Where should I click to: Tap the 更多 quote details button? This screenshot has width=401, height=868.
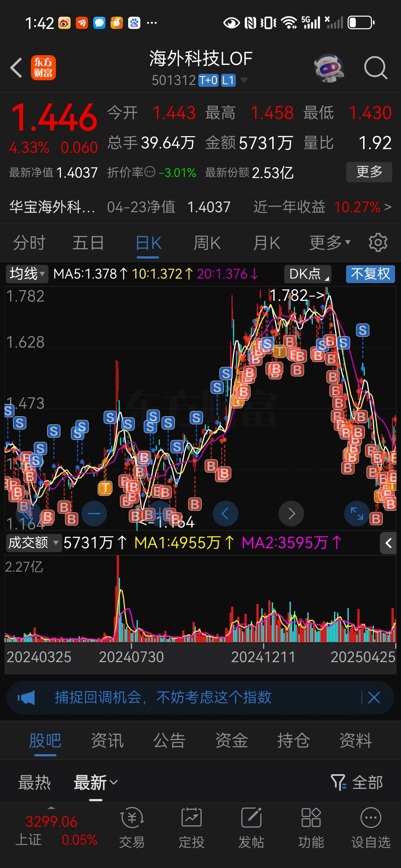pos(369,172)
